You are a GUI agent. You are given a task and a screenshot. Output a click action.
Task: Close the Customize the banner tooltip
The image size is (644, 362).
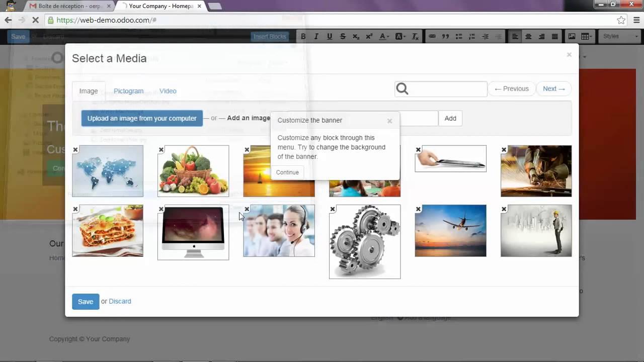(389, 121)
